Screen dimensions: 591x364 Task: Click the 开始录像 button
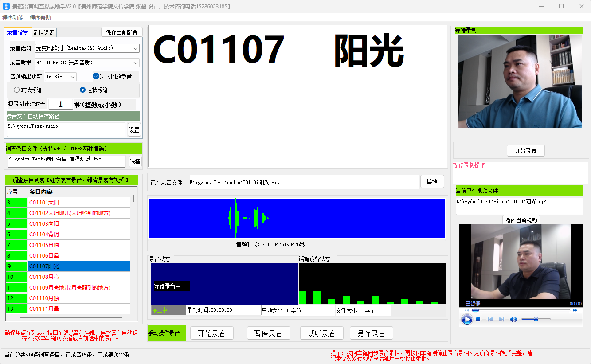526,151
